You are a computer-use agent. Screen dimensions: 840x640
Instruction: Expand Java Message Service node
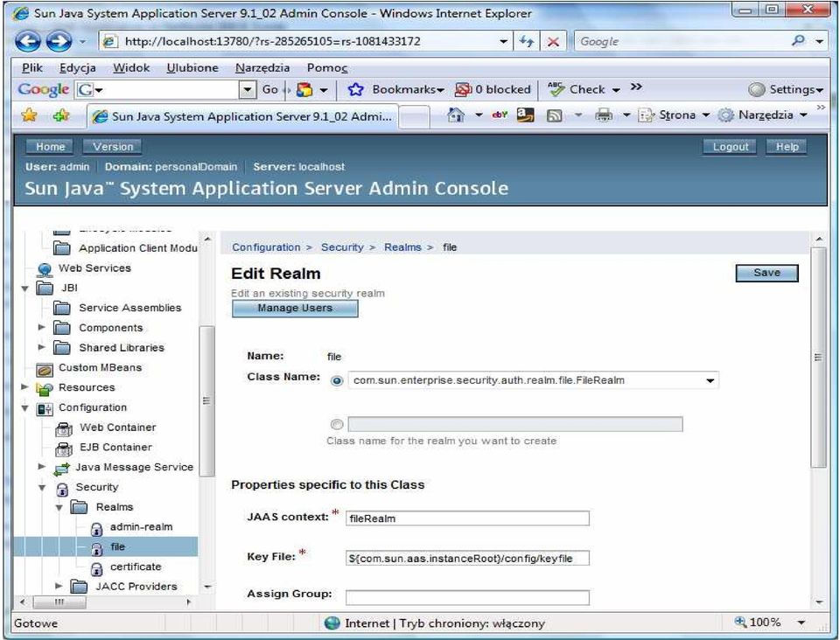pyautogui.click(x=41, y=467)
